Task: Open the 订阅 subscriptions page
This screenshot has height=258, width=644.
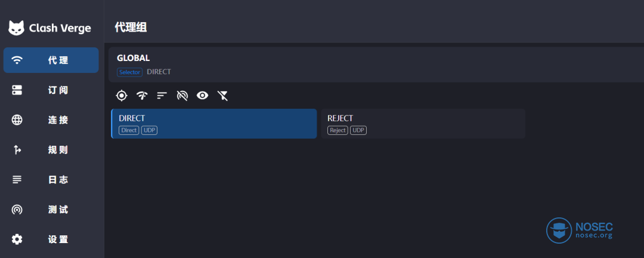Action: point(51,90)
